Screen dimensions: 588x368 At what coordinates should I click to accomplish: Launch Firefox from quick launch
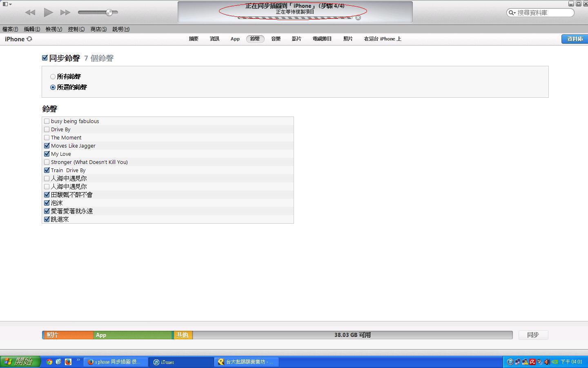(x=68, y=362)
